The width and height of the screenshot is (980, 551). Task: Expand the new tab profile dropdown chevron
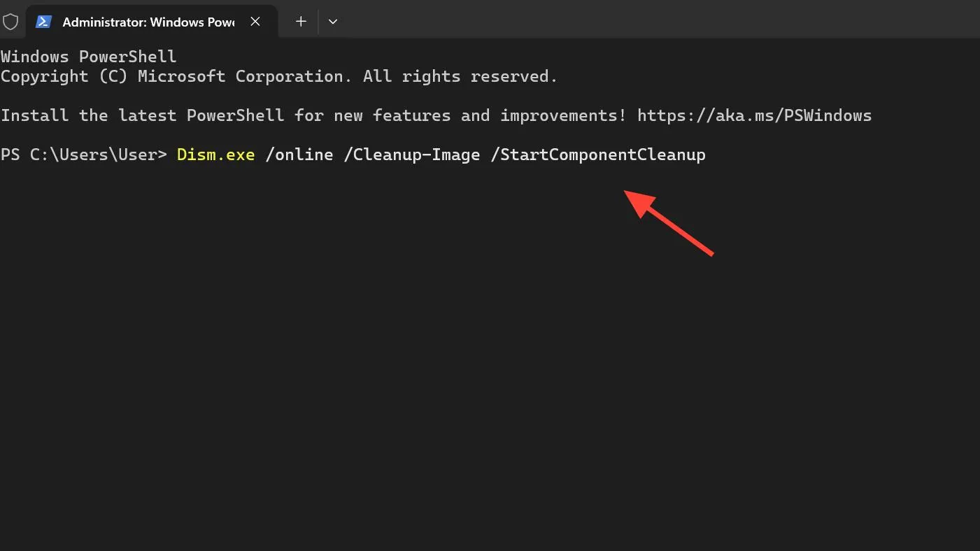(333, 22)
